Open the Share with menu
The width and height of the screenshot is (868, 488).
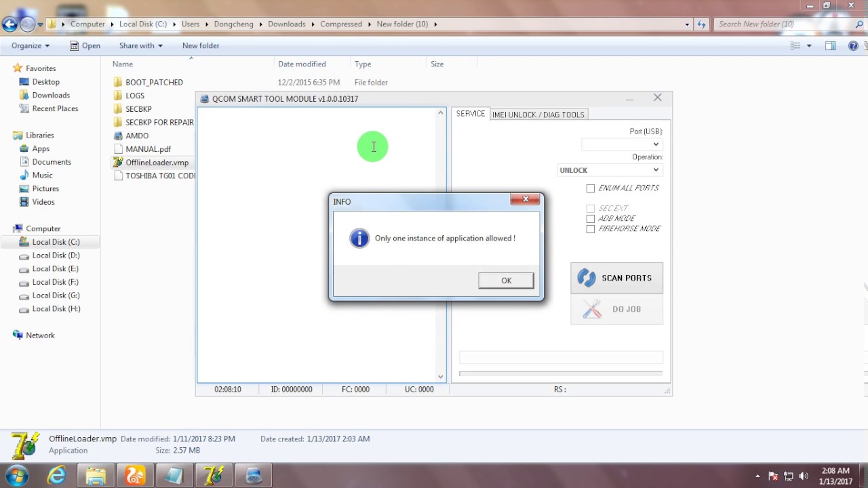[x=140, y=45]
